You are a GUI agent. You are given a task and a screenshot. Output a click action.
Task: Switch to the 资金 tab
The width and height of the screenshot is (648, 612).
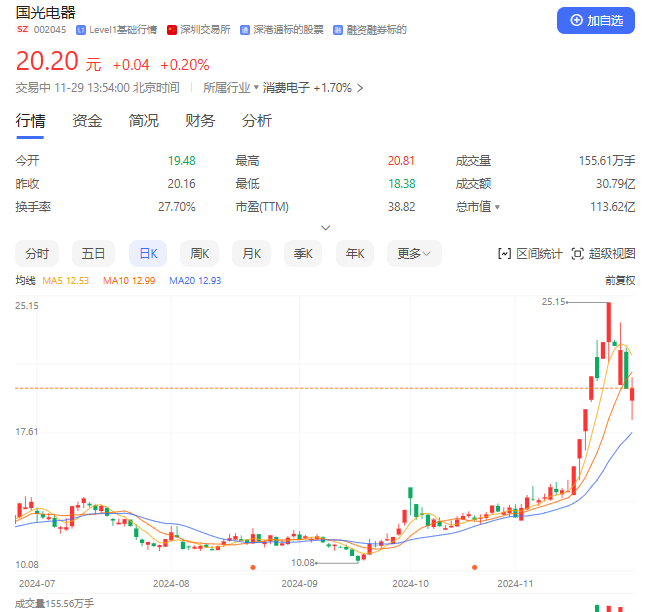click(x=87, y=121)
